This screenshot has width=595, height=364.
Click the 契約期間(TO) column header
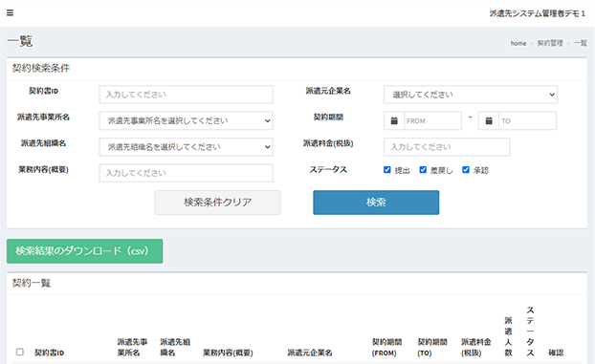[x=432, y=348]
